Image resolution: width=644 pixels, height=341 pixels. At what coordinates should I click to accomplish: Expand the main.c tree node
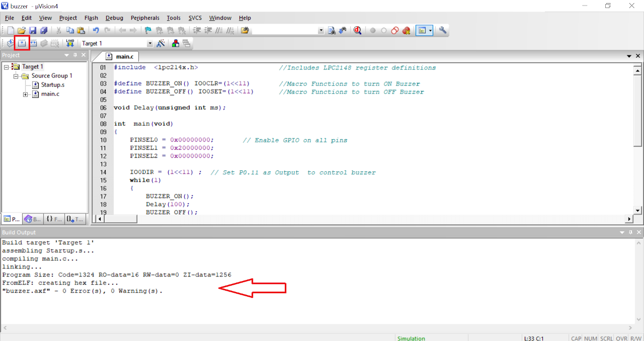[26, 94]
